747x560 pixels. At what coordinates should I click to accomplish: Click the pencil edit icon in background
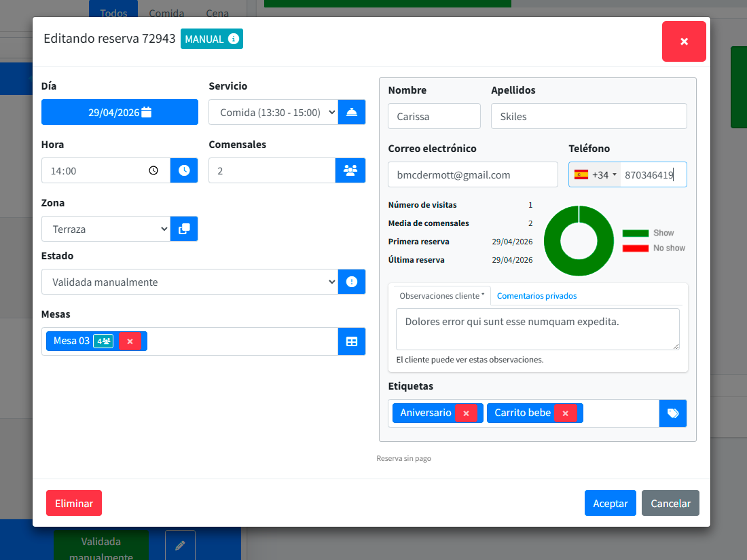[x=180, y=545]
